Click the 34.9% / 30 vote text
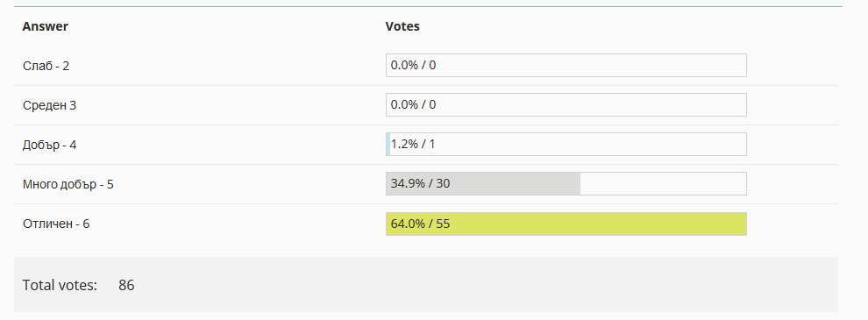Image resolution: width=868 pixels, height=320 pixels. click(420, 183)
